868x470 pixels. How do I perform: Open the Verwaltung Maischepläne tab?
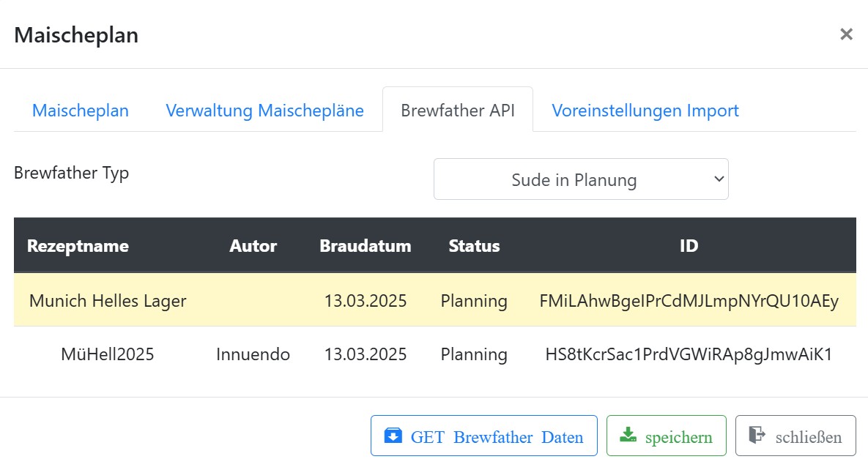click(264, 111)
